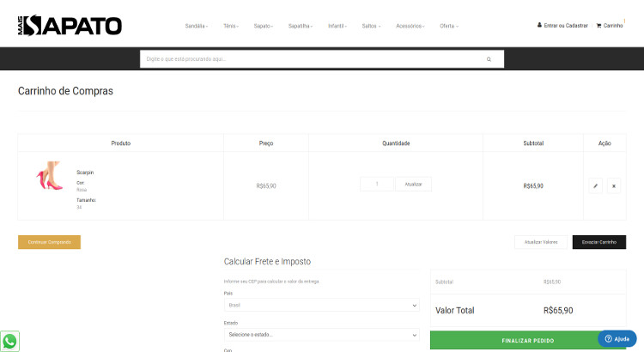Open the País dropdown showing Brasil
Viewport: 644px width, 352px height.
click(x=322, y=305)
